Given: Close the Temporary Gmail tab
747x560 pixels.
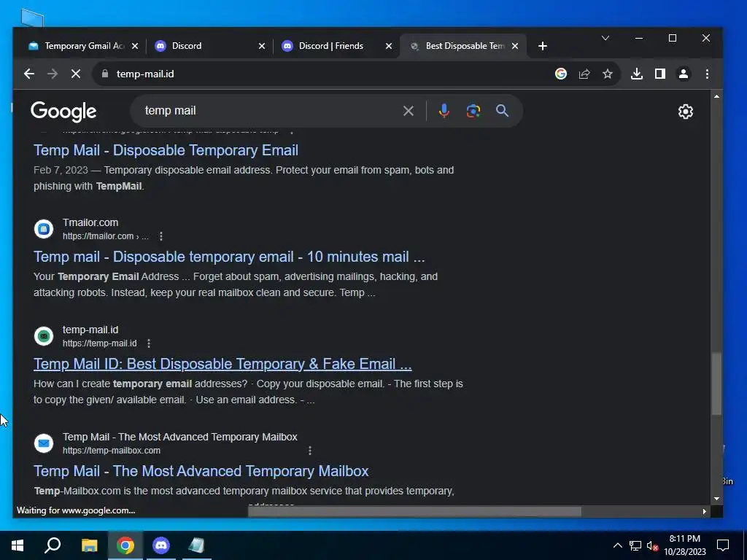Looking at the screenshot, I should [x=135, y=46].
